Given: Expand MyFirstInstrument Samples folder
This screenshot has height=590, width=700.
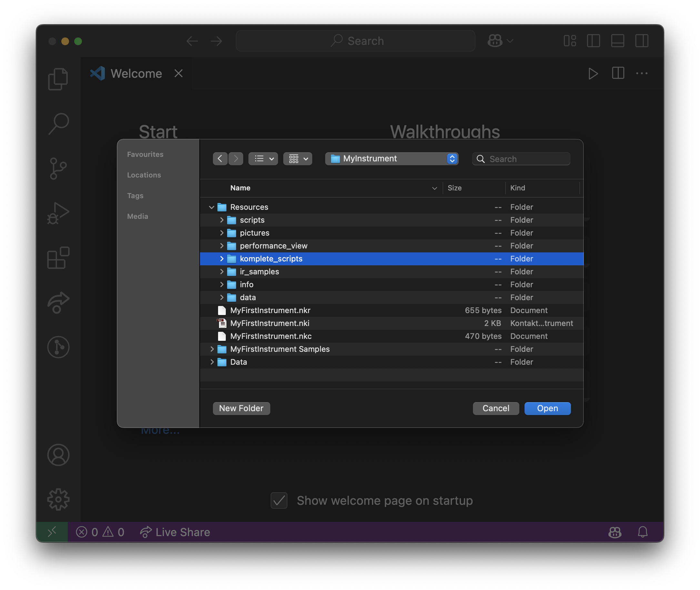Looking at the screenshot, I should click(x=212, y=349).
